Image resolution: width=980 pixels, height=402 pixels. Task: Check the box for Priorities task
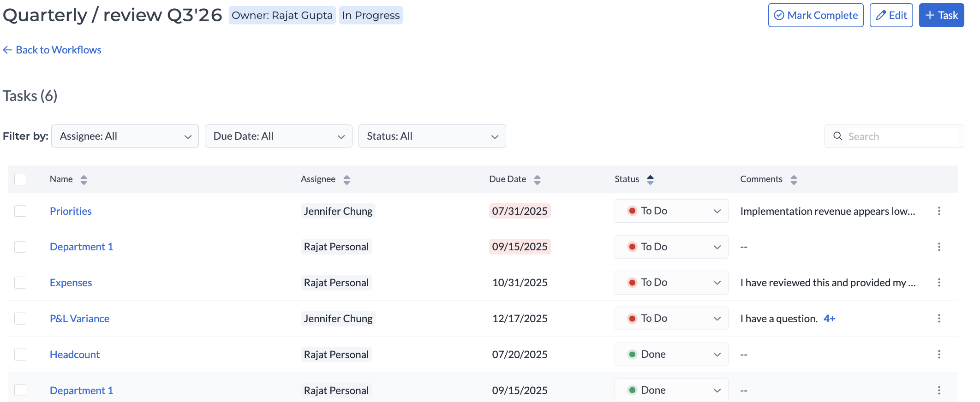tap(20, 211)
